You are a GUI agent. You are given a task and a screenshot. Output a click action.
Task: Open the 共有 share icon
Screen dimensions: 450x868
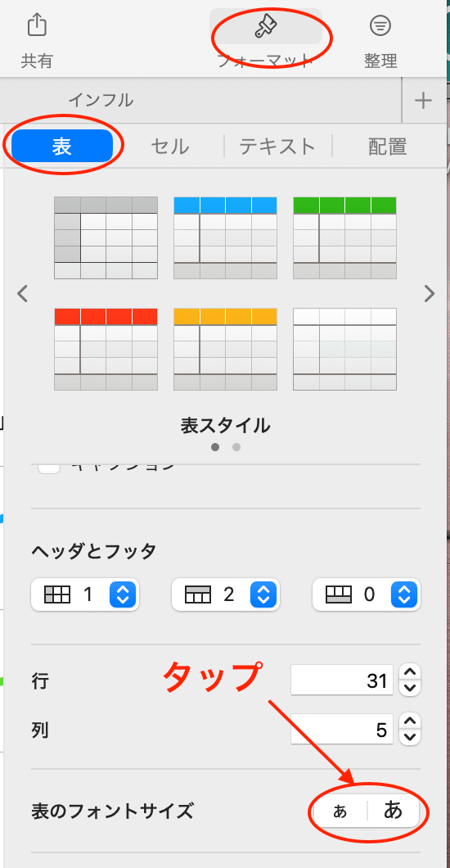pyautogui.click(x=37, y=25)
